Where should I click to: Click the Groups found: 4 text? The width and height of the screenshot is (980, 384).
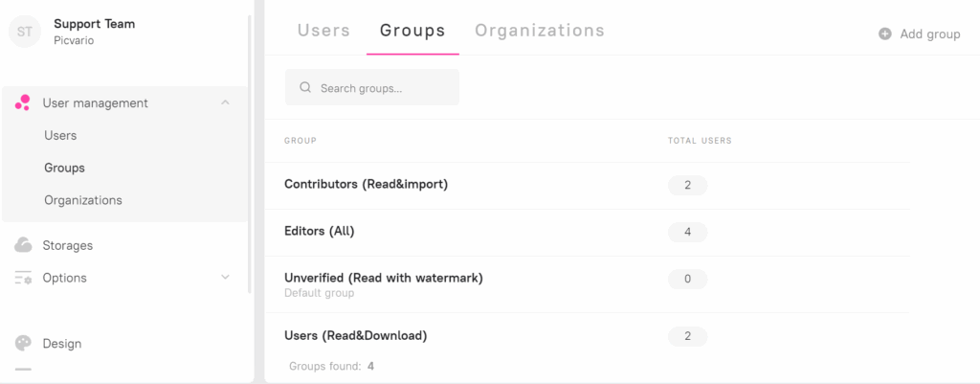[x=332, y=366]
